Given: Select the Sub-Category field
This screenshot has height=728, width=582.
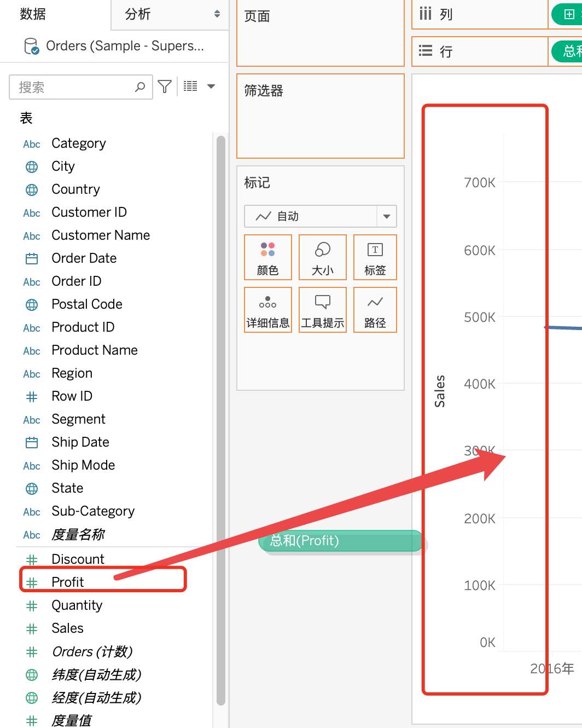Looking at the screenshot, I should (93, 511).
